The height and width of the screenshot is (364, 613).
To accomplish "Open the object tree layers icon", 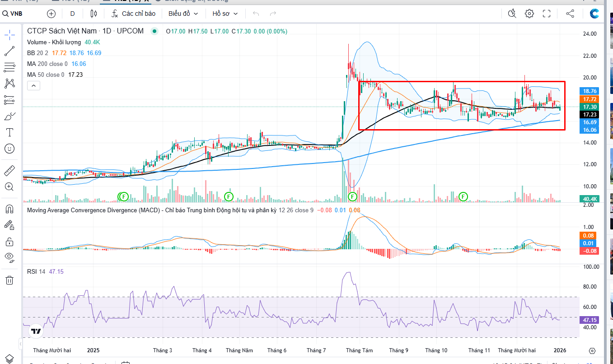I will pos(9,359).
